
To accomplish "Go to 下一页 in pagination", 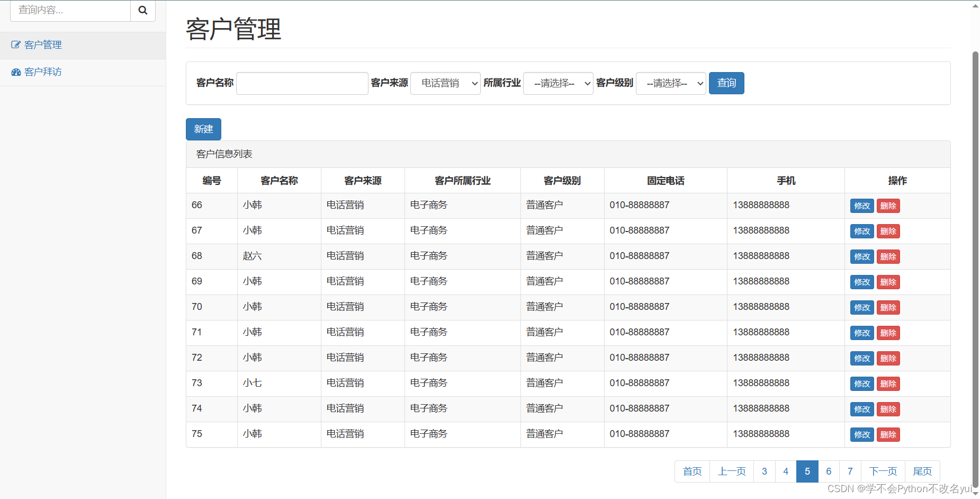I will point(883,471).
